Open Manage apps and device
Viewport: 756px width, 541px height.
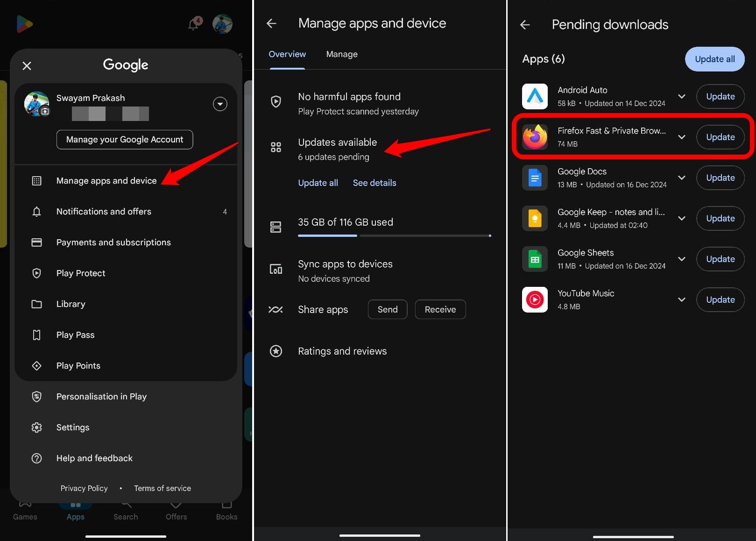(x=126, y=181)
